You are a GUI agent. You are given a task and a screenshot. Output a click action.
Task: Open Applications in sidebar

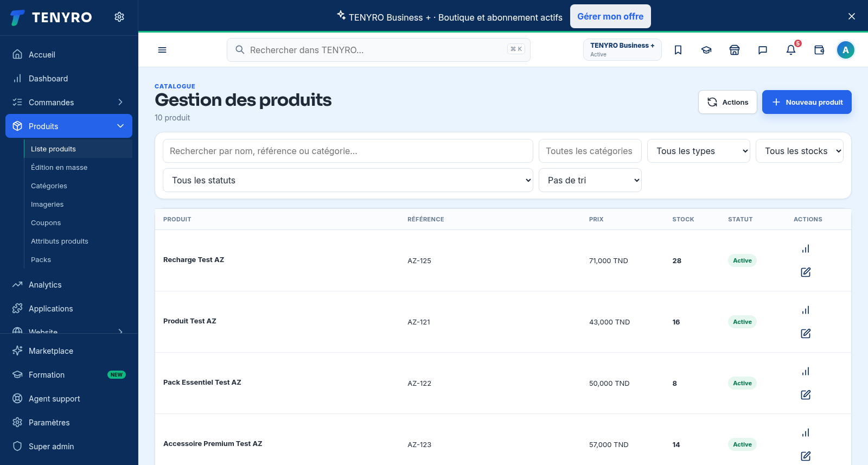(x=69, y=308)
